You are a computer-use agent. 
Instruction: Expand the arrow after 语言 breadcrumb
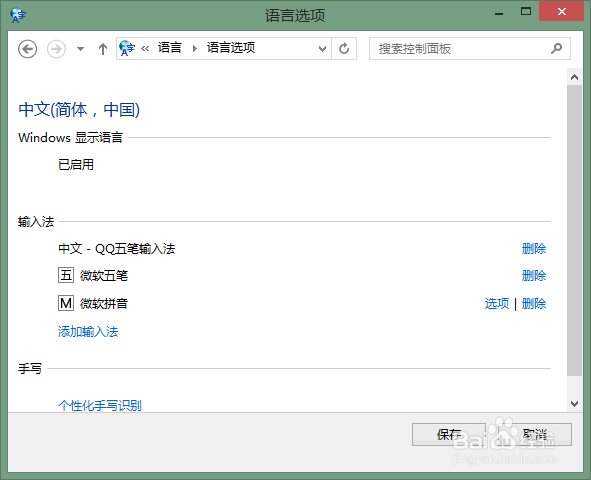[194, 48]
